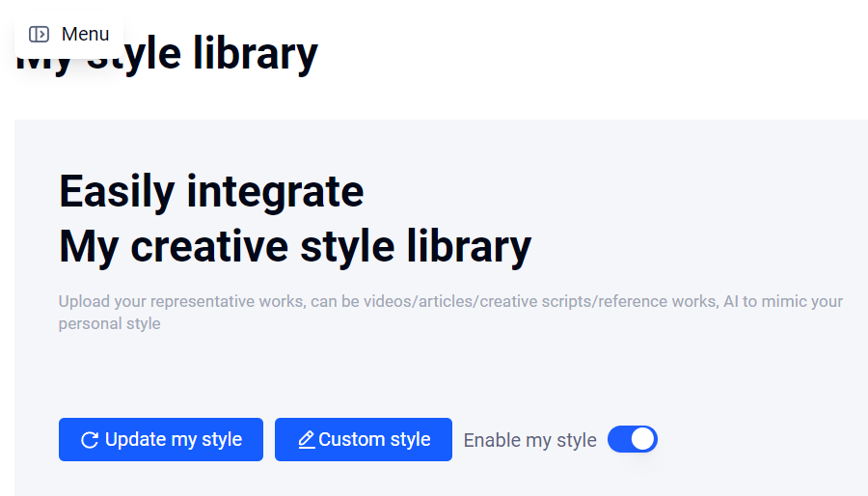Click the blue track of the style switch
Viewport: 868px width, 496px height.
click(x=619, y=440)
